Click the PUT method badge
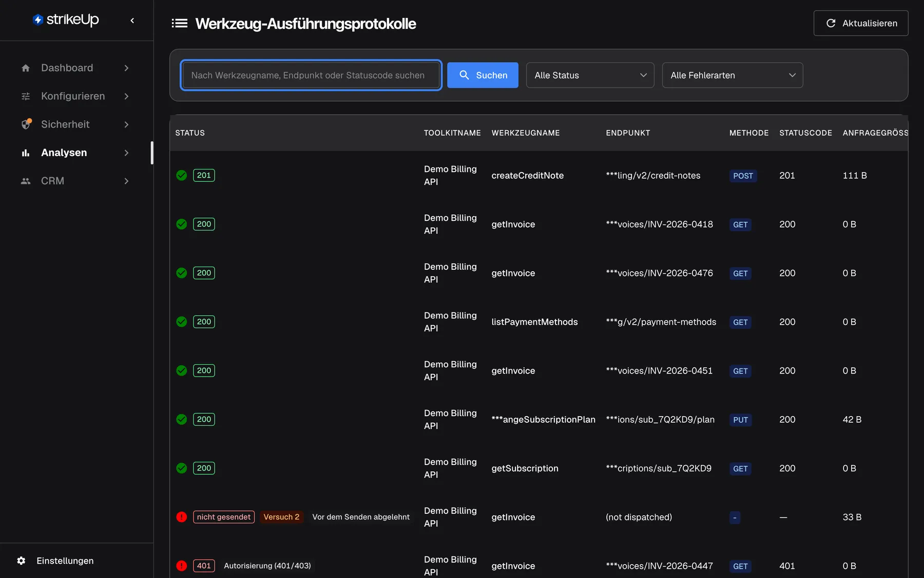924x578 pixels. click(x=740, y=420)
